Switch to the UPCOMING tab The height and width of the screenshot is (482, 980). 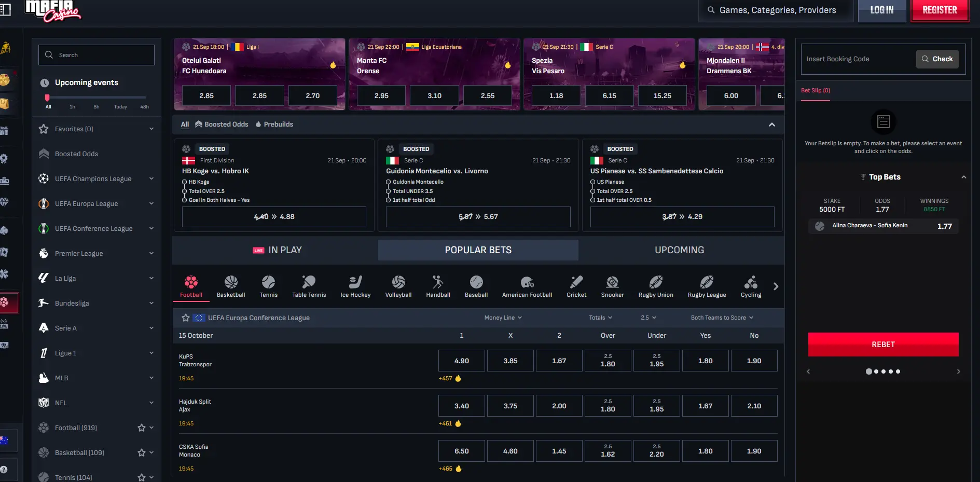(x=679, y=250)
